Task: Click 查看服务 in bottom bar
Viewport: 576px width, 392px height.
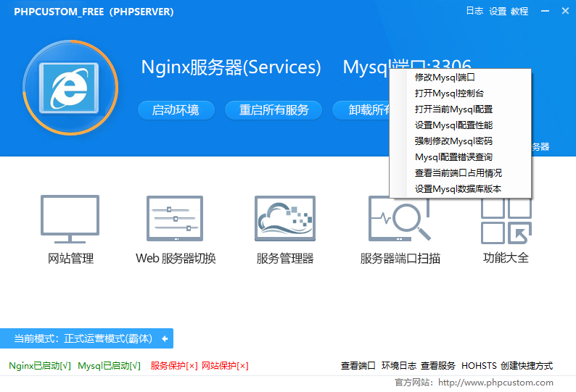Action: pyautogui.click(x=438, y=366)
